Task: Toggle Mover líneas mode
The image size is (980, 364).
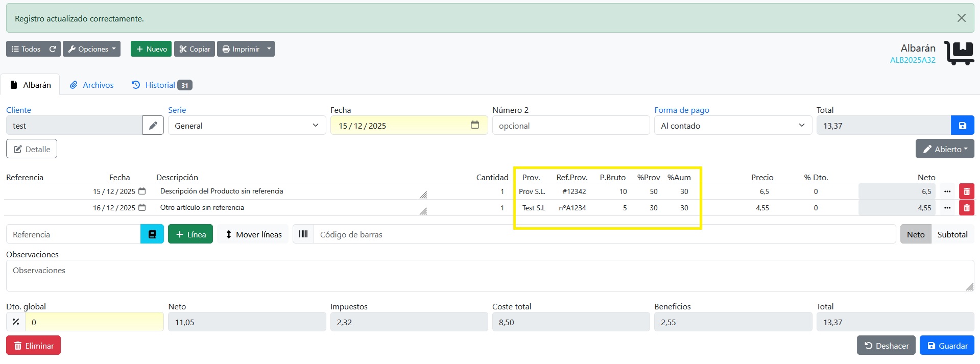Action: point(253,234)
